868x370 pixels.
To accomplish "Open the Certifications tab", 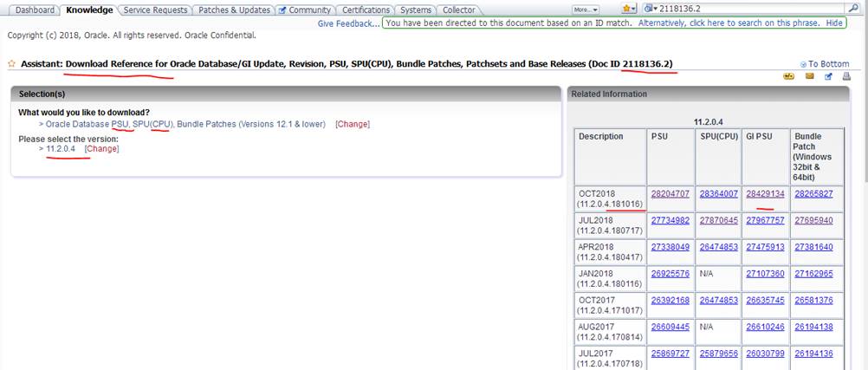I will tap(366, 10).
